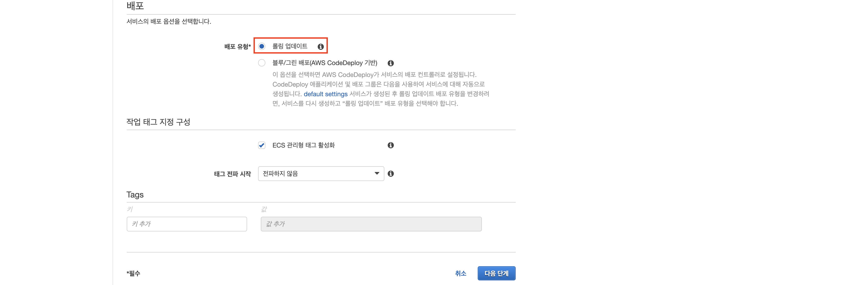The height and width of the screenshot is (285, 868).
Task: Select 블루/그린 배포 radio button
Action: tap(261, 63)
